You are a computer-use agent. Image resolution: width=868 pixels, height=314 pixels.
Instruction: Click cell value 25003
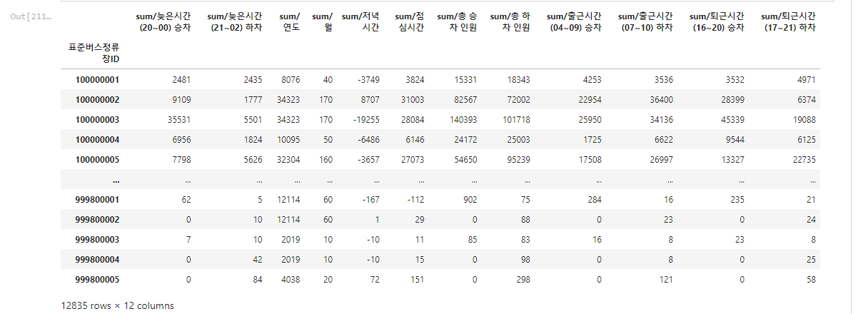(520, 139)
